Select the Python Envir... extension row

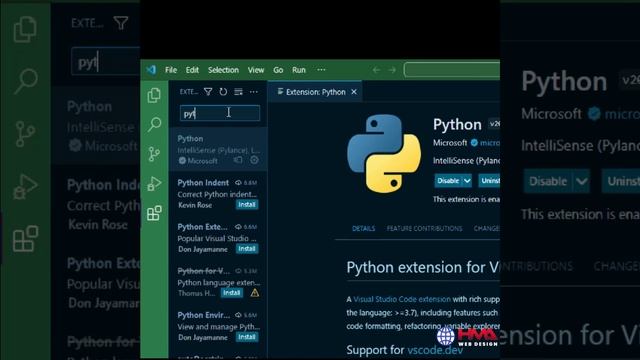coord(218,326)
